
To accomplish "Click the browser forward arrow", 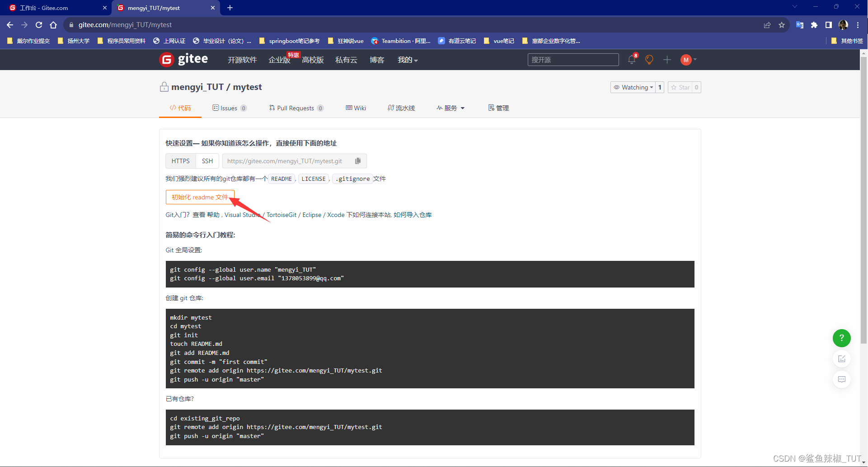I will point(24,25).
